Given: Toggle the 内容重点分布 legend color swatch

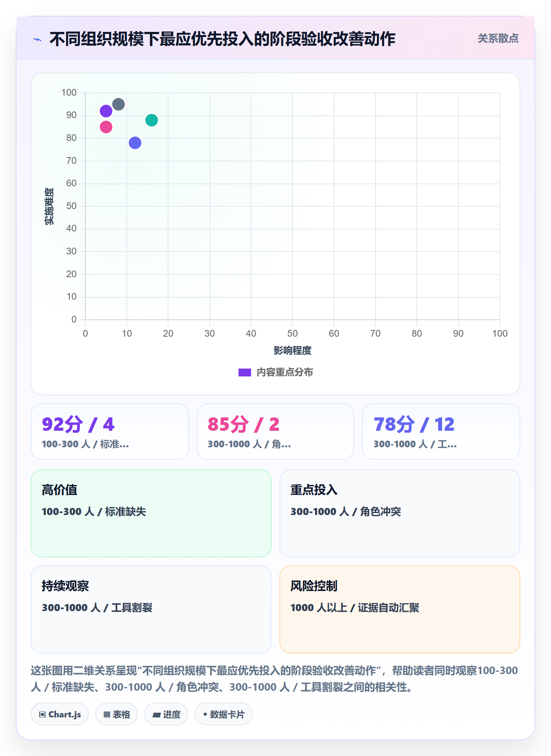Looking at the screenshot, I should [x=245, y=372].
